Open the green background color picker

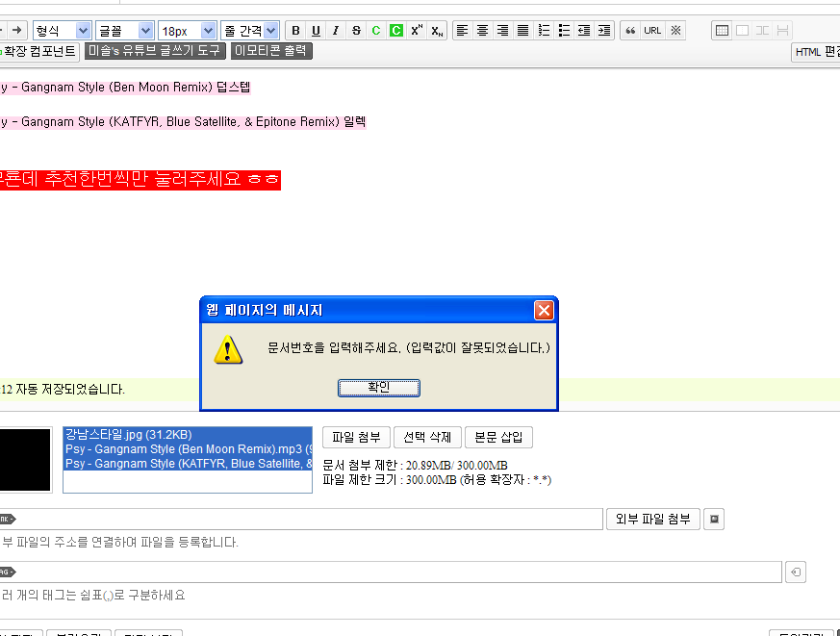tap(396, 31)
